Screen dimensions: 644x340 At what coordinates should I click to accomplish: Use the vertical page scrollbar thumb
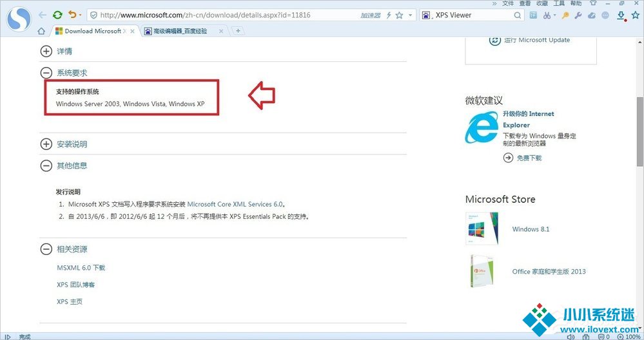click(x=640, y=131)
